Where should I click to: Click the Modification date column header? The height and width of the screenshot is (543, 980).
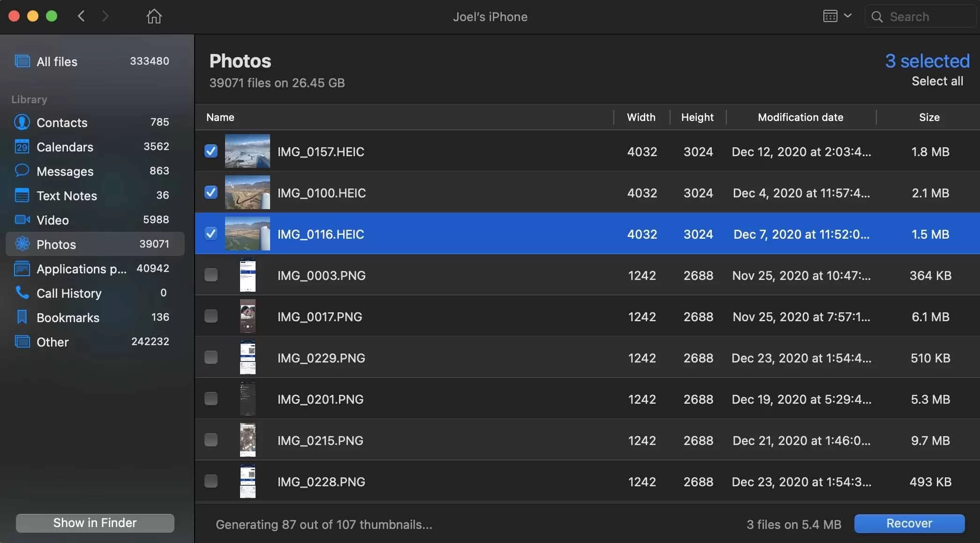click(800, 117)
